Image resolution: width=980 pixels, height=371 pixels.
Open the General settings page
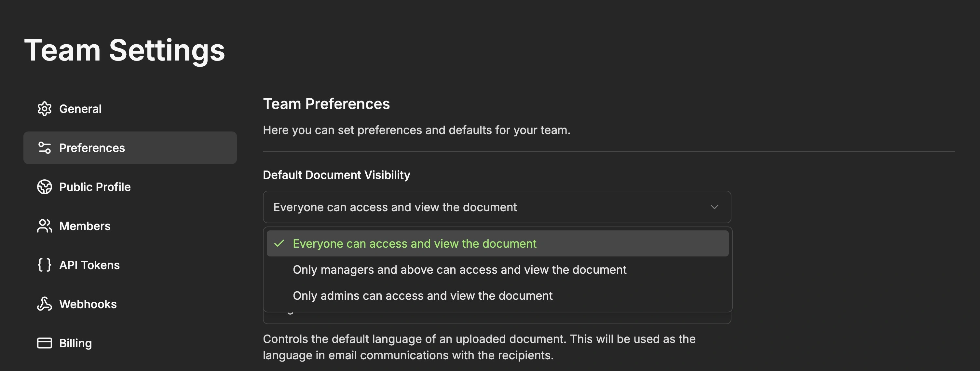tap(80, 109)
